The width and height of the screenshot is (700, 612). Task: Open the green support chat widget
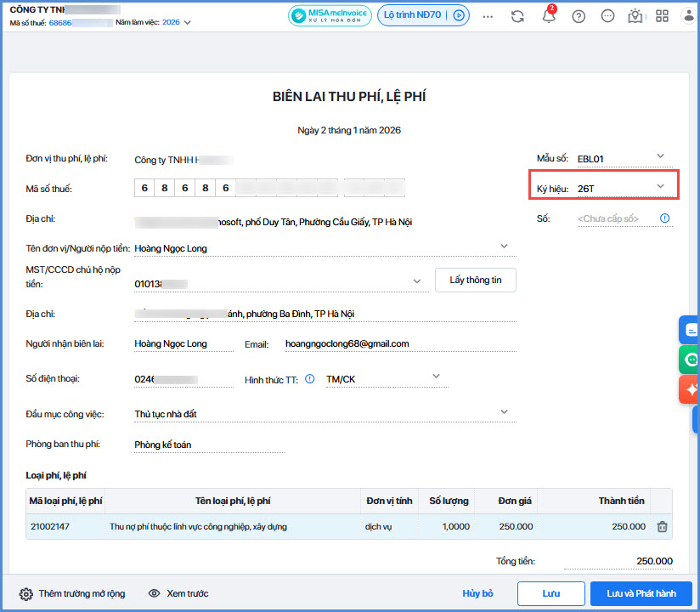[689, 360]
